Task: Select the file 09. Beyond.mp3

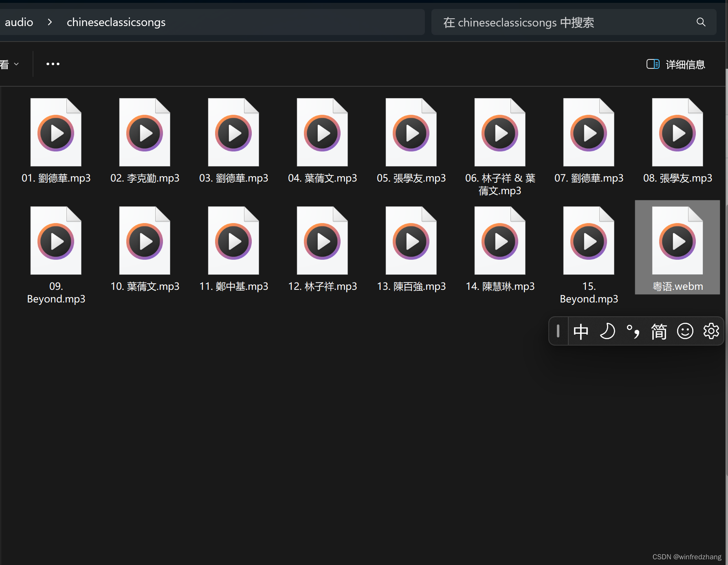Action: tap(56, 255)
